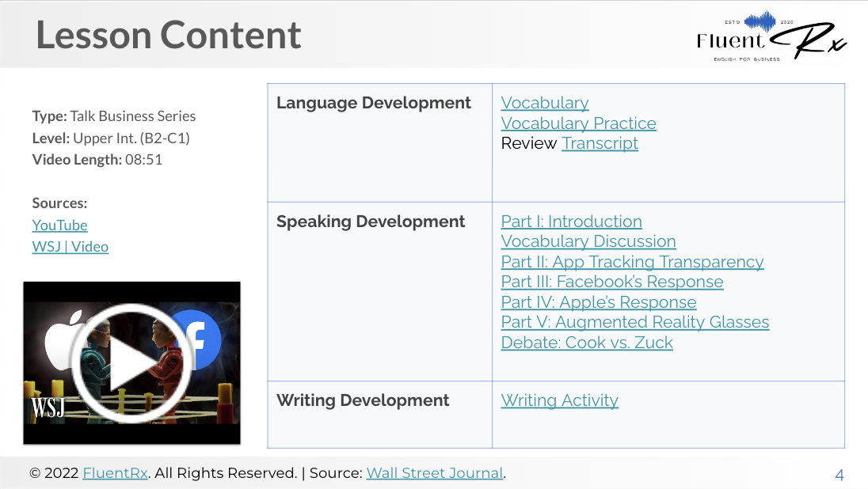Open the YouTube source link
Viewport: 868px width, 489px height.
point(59,226)
